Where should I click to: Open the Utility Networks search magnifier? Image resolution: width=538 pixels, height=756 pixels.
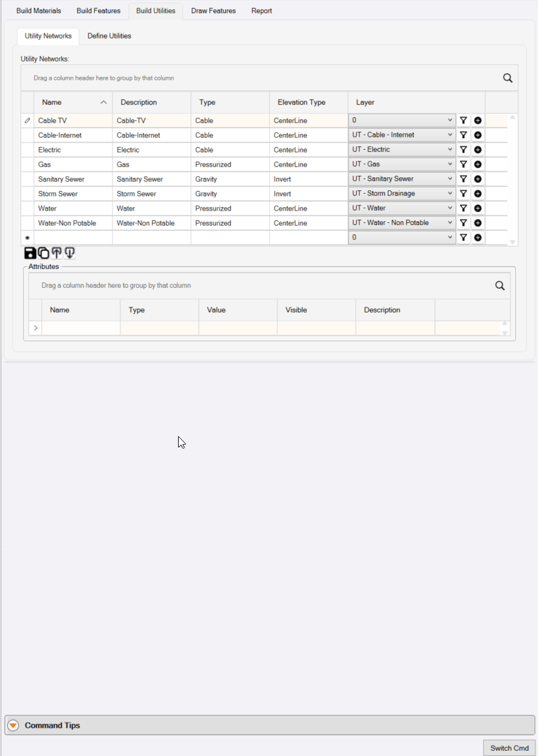(x=508, y=78)
